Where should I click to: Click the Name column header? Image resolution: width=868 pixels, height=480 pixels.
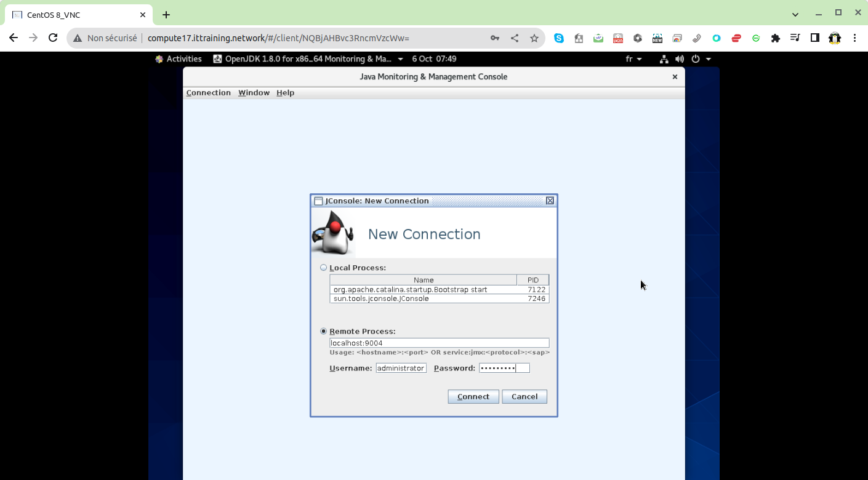[424, 280]
